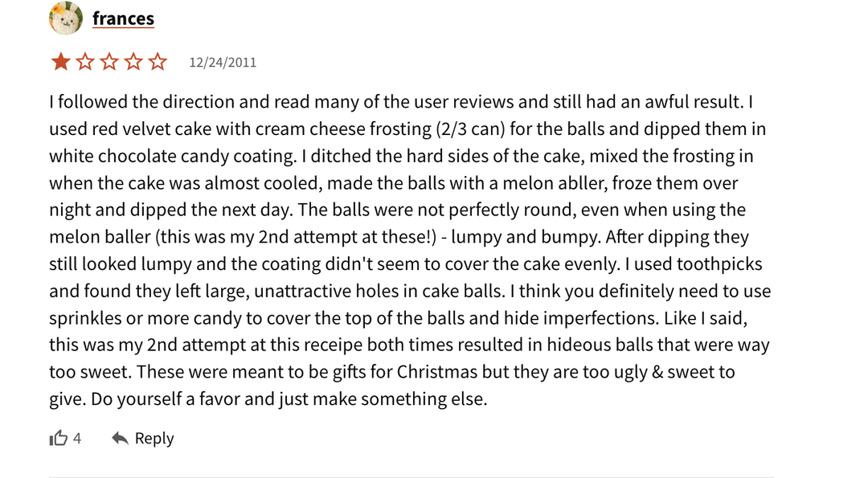Image resolution: width=868 pixels, height=478 pixels.
Task: Click the word "Christmas" in the review
Action: tap(436, 372)
